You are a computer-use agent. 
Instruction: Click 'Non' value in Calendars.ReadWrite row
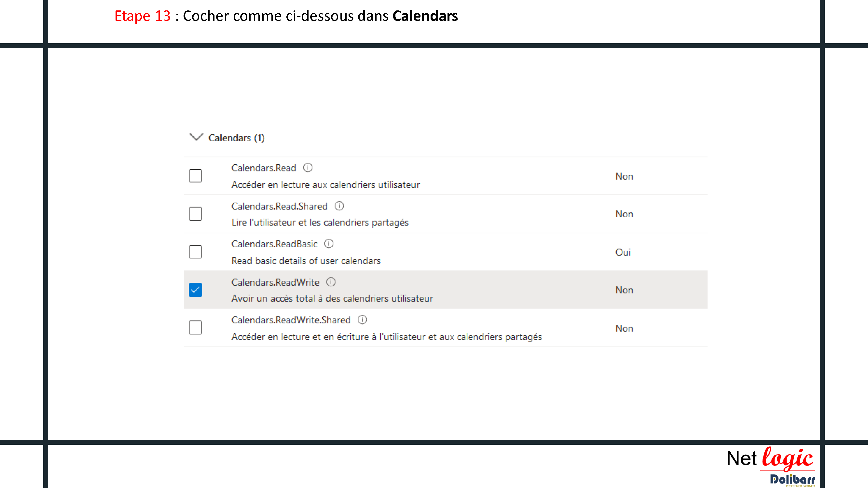[x=624, y=290]
